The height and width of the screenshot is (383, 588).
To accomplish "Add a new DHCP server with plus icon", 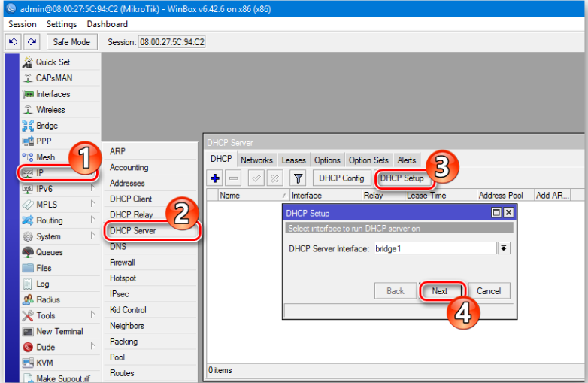I will tap(215, 178).
